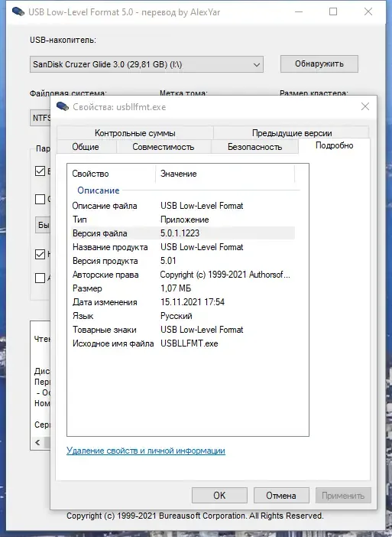392x537 pixels.
Task: Select the Описание файла row
Action: point(183,206)
